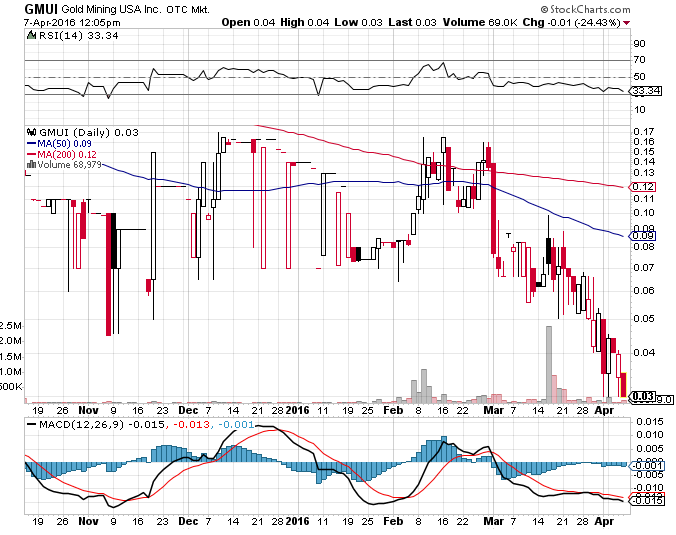The width and height of the screenshot is (676, 535).
Task: Click the 2016 label on MACD panel date axis
Action: pyautogui.click(x=297, y=521)
